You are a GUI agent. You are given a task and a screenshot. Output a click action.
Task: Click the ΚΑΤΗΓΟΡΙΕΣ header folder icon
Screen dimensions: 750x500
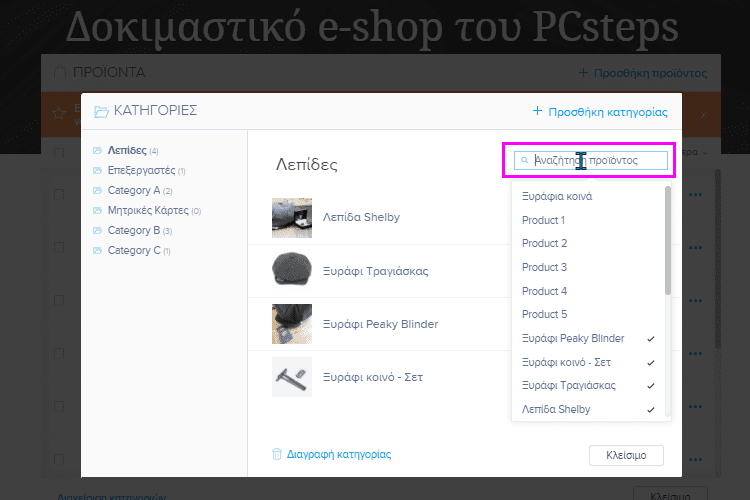tap(101, 111)
